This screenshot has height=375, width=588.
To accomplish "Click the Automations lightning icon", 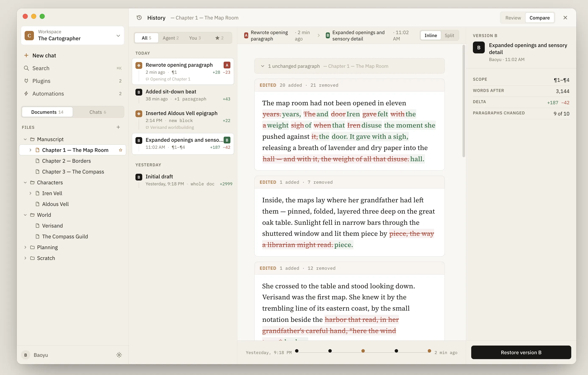I will click(26, 93).
